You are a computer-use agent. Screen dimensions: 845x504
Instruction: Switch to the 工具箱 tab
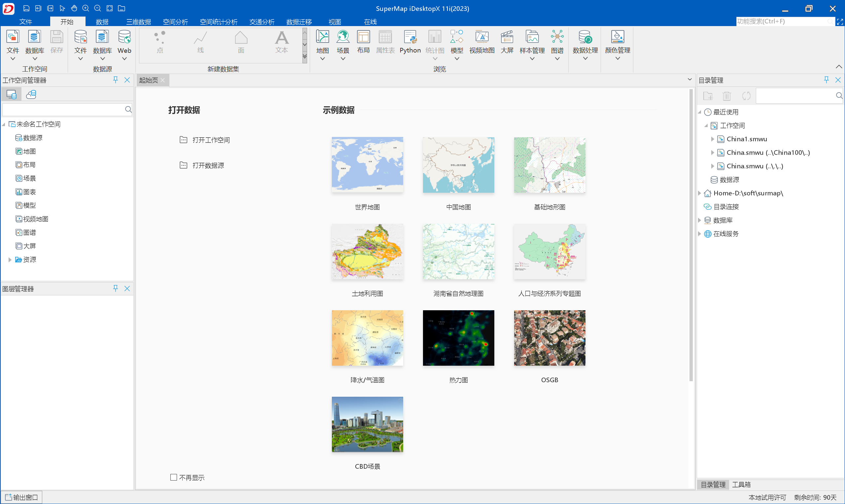[742, 485]
